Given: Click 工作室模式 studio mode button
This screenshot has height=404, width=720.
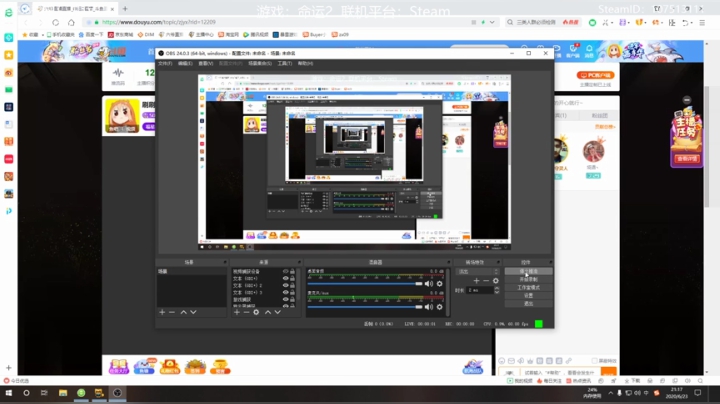Looking at the screenshot, I should pos(528,287).
